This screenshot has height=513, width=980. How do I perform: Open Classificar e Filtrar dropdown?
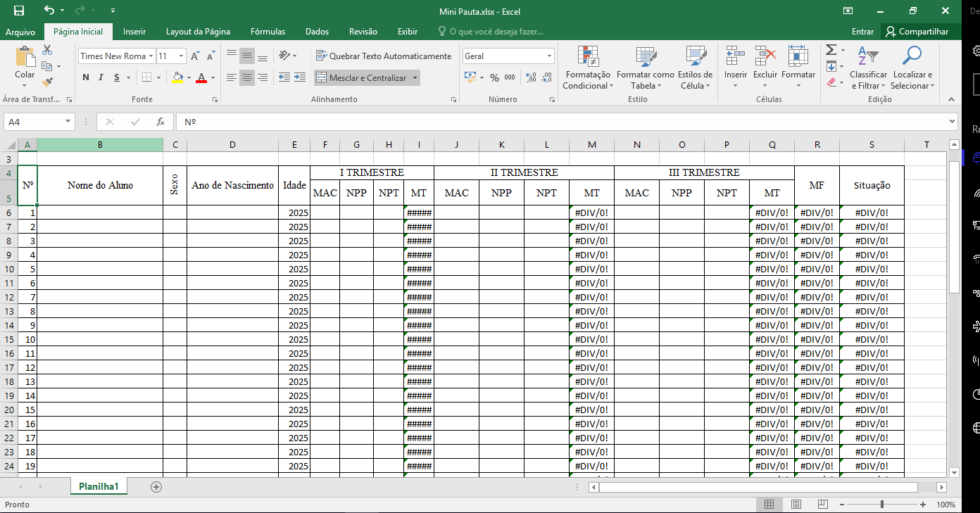[868, 68]
